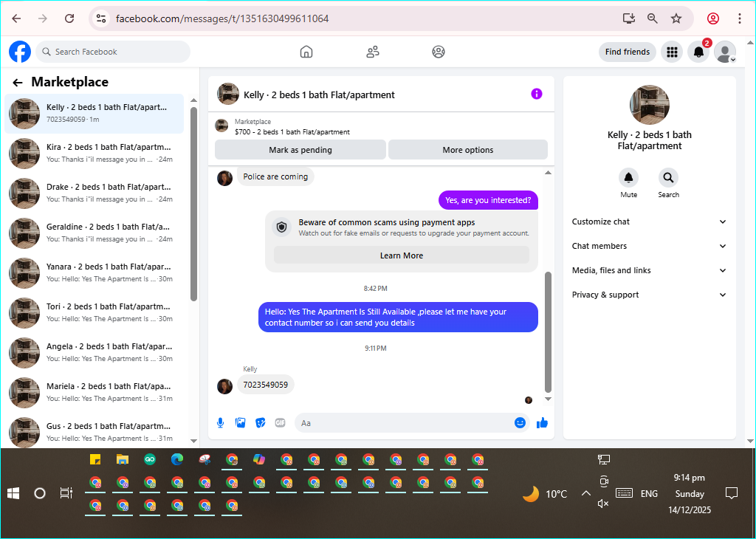
Task: Click the message thread scrollbar thumb
Action: tap(548, 333)
